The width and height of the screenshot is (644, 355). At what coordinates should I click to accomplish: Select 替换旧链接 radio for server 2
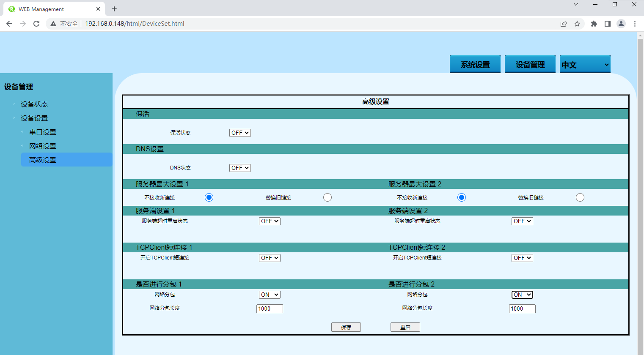[580, 197]
